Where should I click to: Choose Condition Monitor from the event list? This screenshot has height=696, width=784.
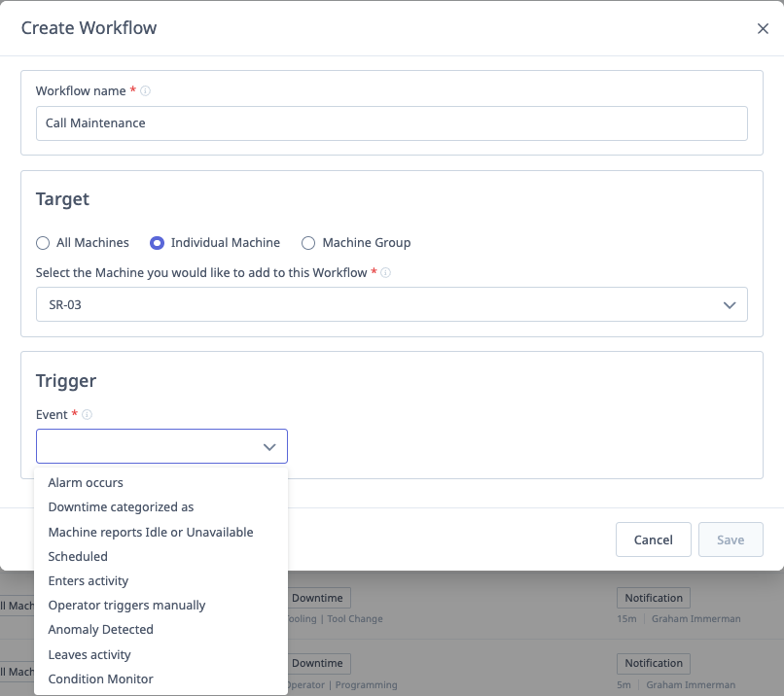pyautogui.click(x=100, y=679)
